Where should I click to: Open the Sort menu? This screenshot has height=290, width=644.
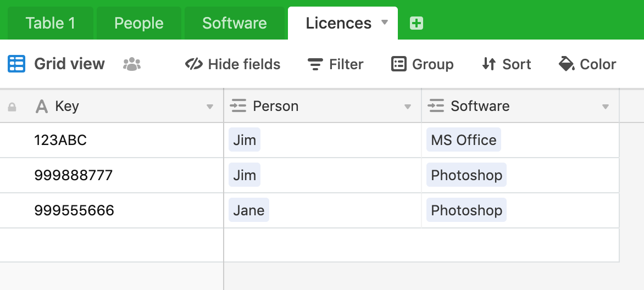(507, 64)
